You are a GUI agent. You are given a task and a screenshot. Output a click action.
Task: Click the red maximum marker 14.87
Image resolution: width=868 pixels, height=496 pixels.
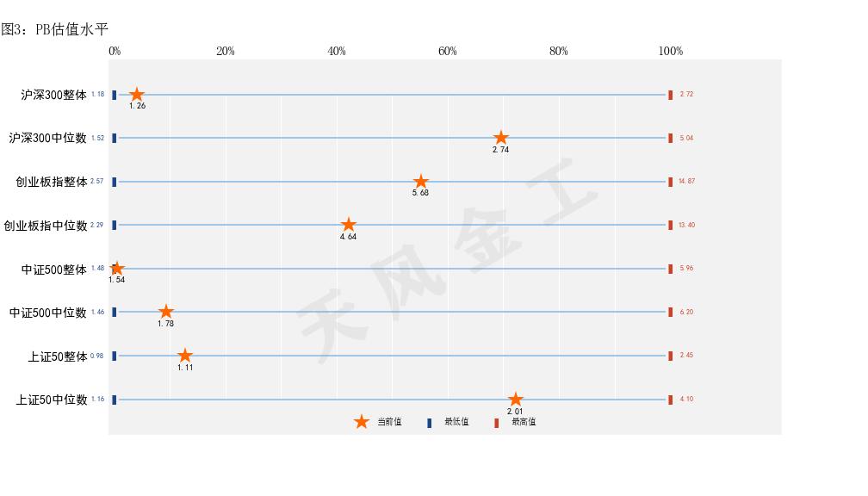tap(670, 182)
